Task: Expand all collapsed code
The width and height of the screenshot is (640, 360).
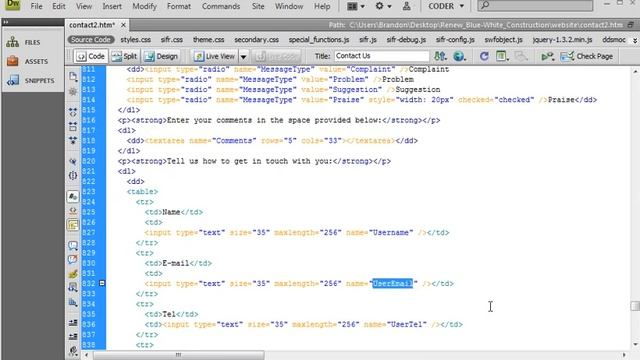Action: click(73, 141)
